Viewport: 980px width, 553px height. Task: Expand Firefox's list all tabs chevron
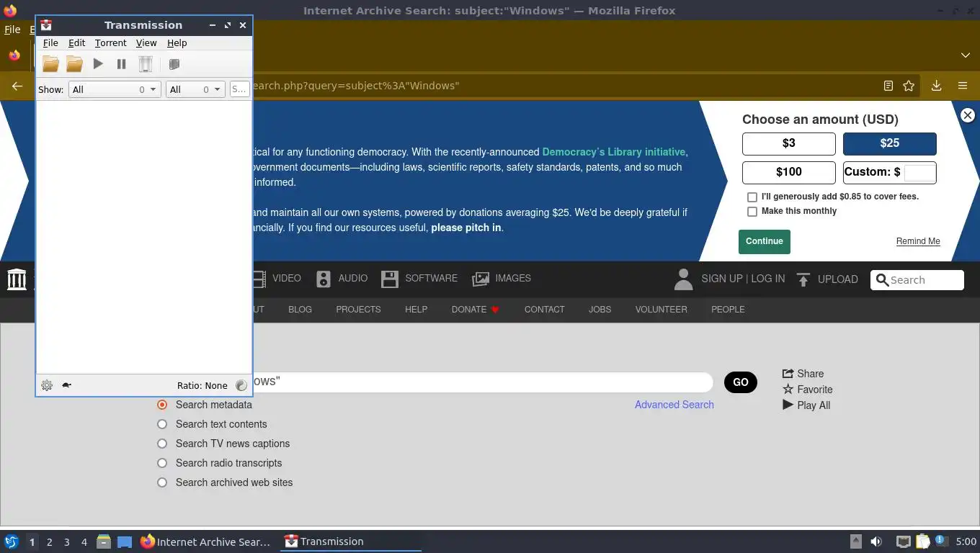(965, 55)
